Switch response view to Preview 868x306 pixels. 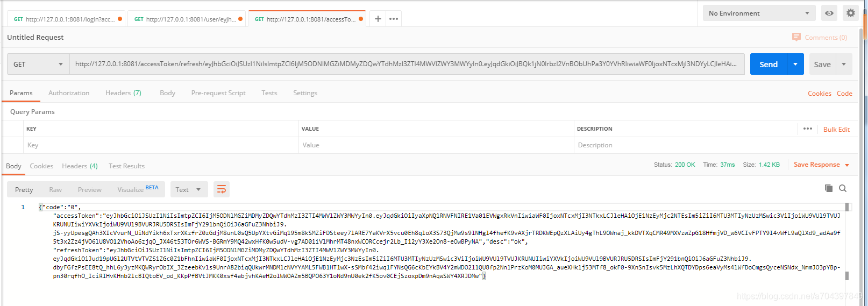tap(89, 189)
